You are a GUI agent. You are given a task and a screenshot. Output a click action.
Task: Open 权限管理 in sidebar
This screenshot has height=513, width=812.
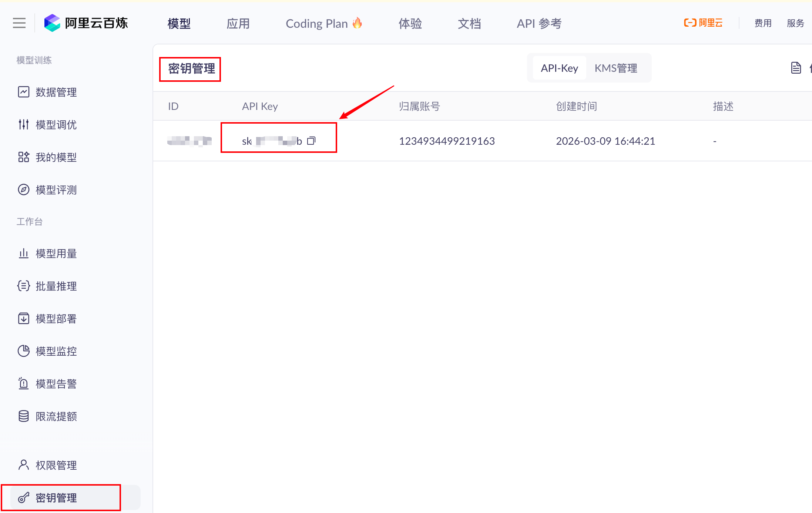tap(56, 465)
